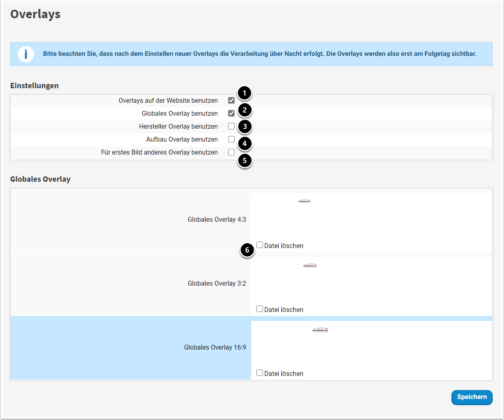Mark 'Datei löschen' for Globales Overlay 4:3
The height and width of the screenshot is (420, 504).
260,245
